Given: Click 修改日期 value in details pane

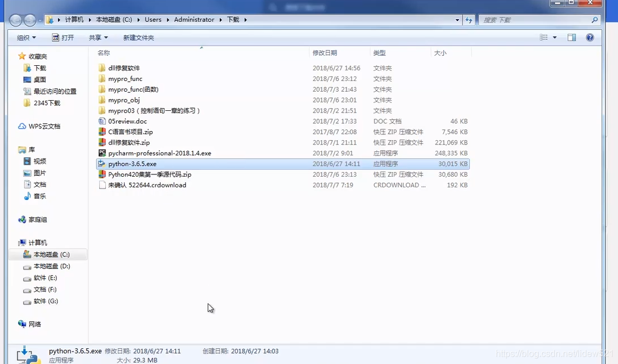Looking at the screenshot, I should pyautogui.click(x=157, y=351).
